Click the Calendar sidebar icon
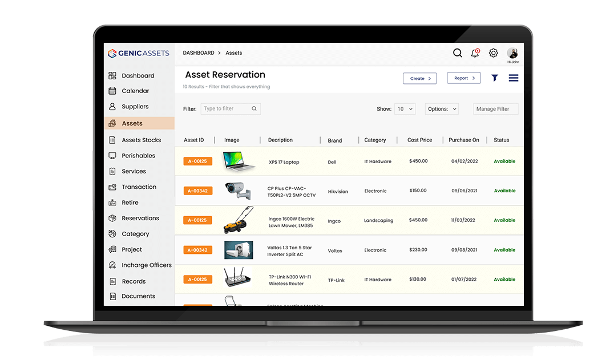 point(112,91)
